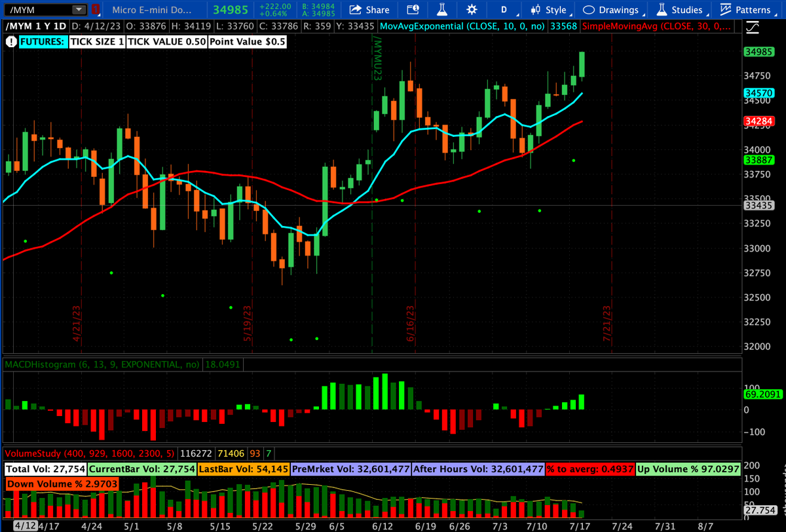Click the 34985 last price in header

[x=231, y=10]
